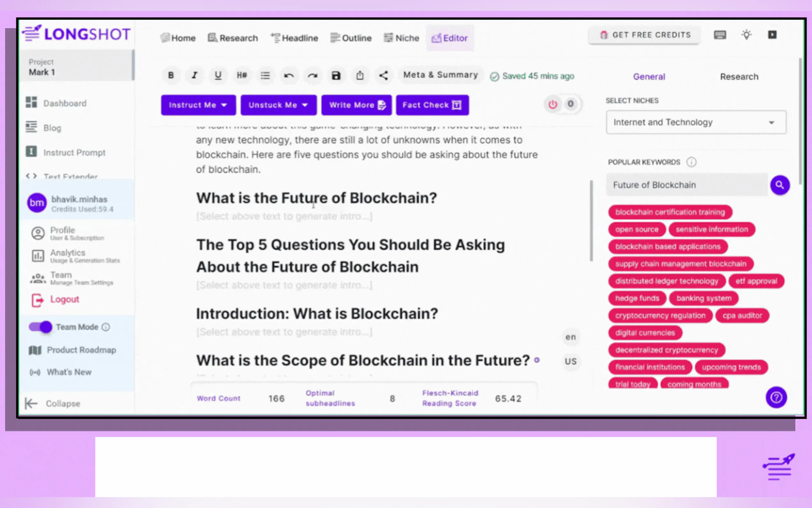Switch to the Research side panel tab

[739, 76]
